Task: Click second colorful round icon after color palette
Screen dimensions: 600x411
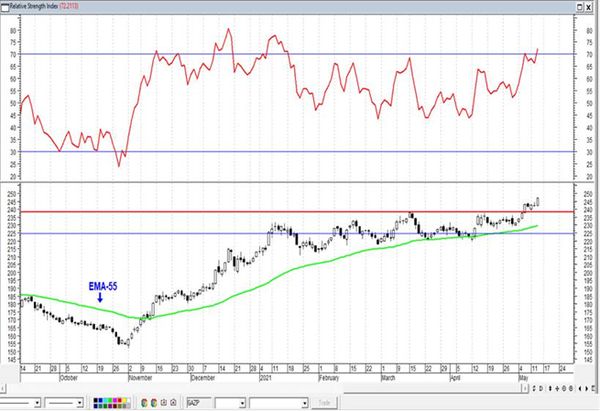Action: 154,403
